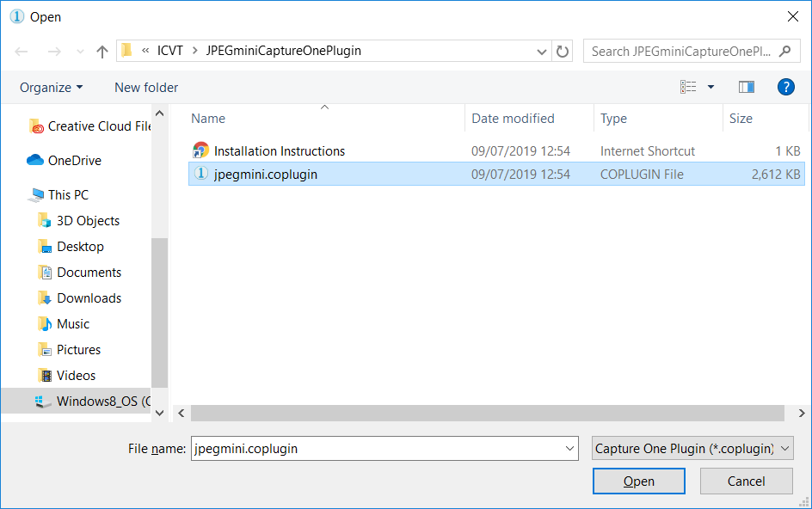Expand the File name dropdown arrow
Screen dimensions: 812x509
tap(570, 449)
